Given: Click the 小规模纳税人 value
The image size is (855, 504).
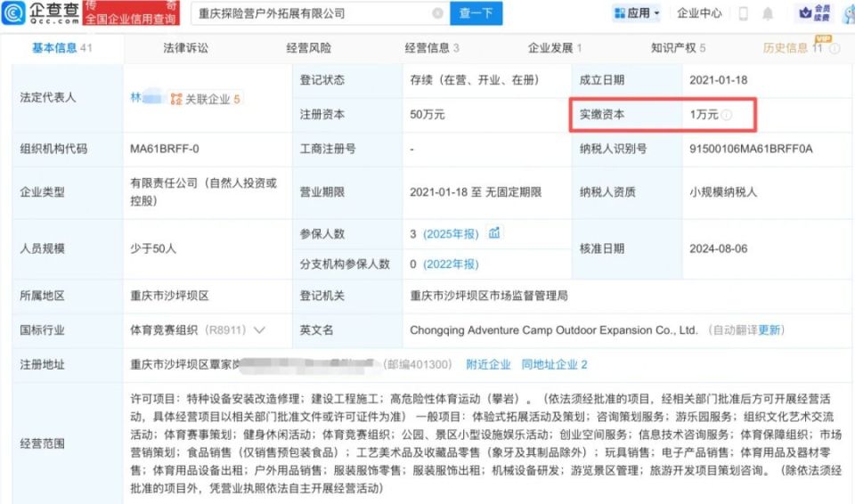Looking at the screenshot, I should coord(723,192).
